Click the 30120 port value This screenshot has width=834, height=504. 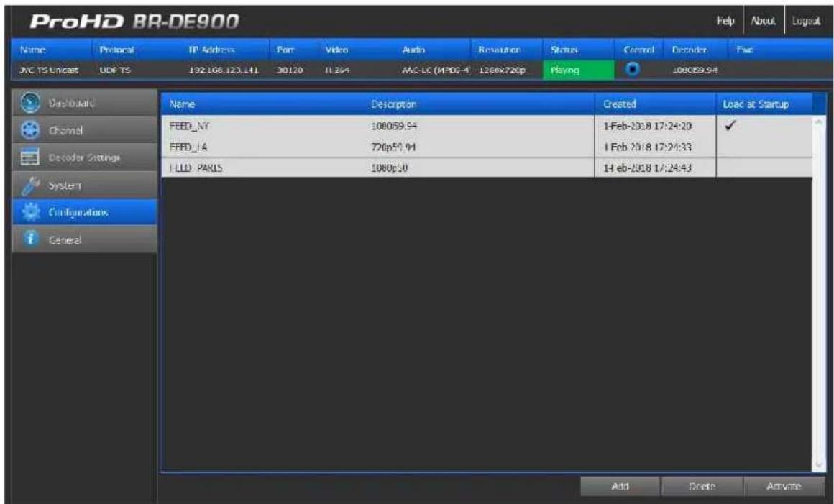(289, 70)
